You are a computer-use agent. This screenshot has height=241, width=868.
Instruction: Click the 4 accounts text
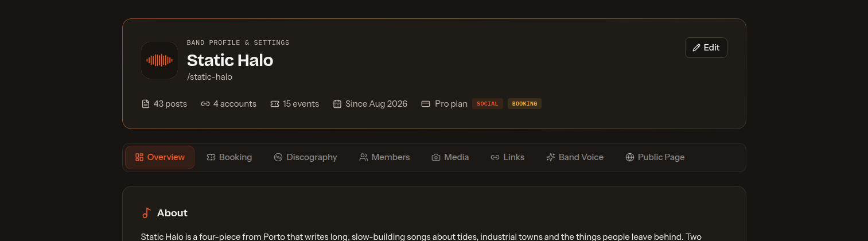[x=235, y=104]
